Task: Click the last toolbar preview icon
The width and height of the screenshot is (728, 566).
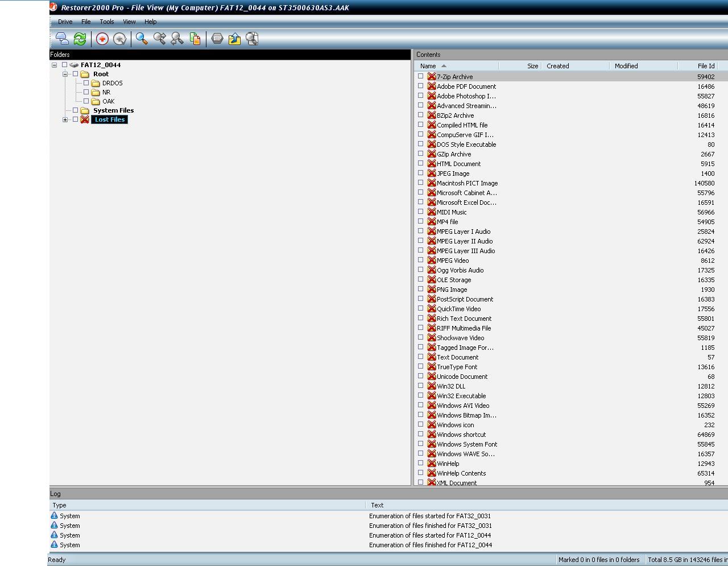Action: pos(252,39)
